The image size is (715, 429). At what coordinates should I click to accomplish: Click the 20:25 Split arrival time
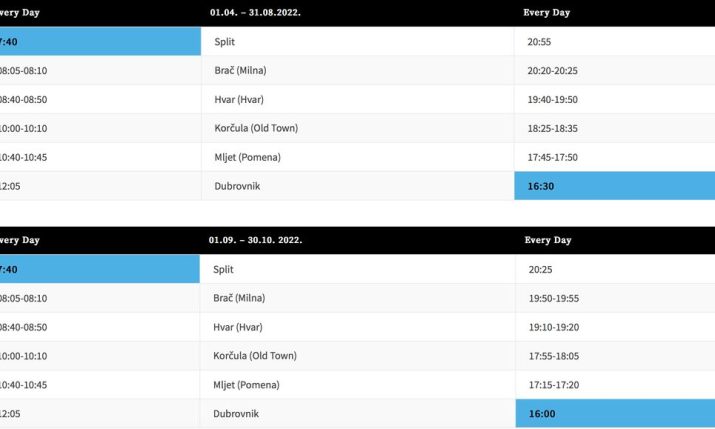tap(540, 269)
